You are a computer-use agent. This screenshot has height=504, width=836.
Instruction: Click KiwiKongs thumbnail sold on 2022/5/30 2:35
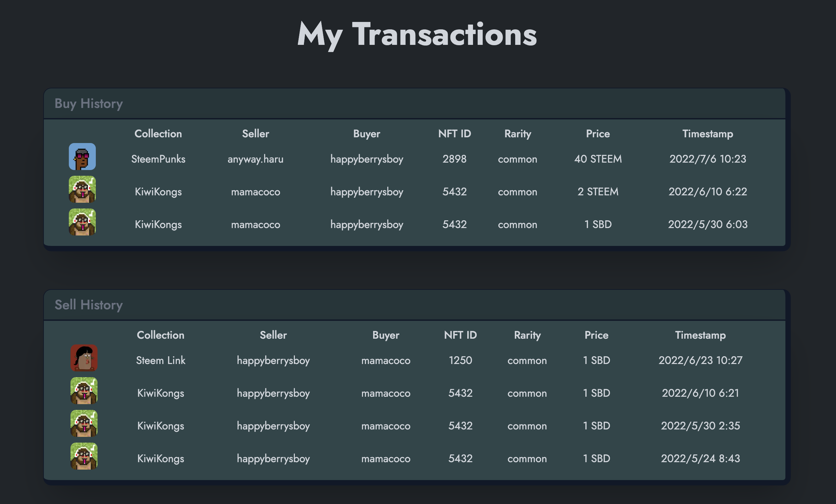tap(84, 424)
